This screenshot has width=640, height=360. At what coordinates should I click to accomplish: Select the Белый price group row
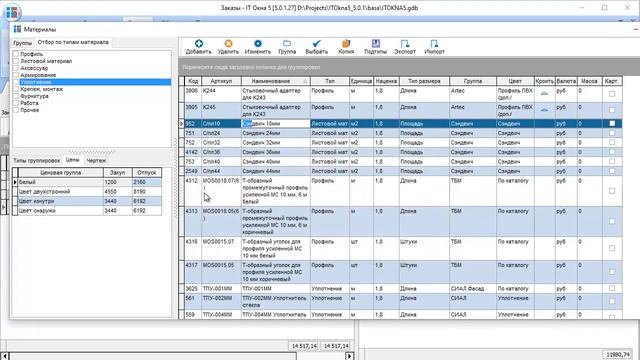(x=87, y=182)
